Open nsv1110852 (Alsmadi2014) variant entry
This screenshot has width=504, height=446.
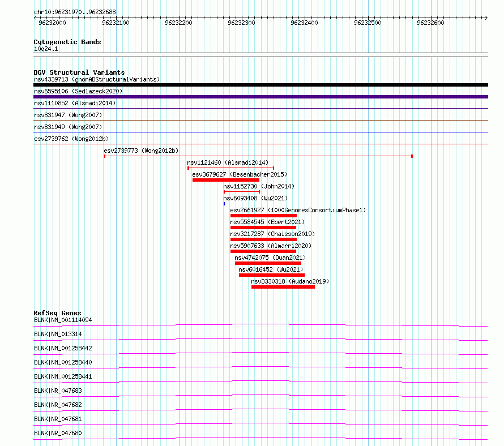pos(75,103)
